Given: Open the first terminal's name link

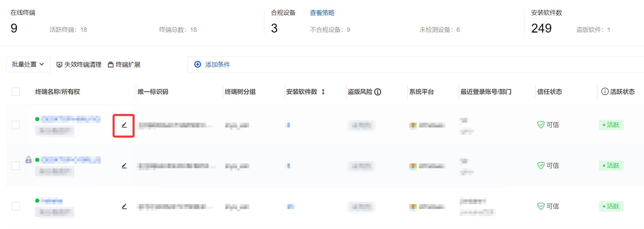Looking at the screenshot, I should point(70,119).
